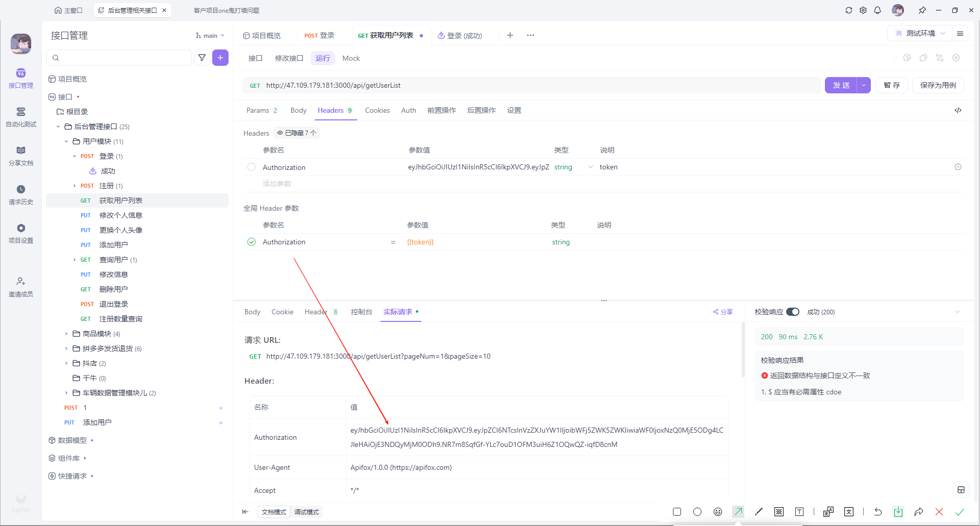Toggle the validate response (校验响应) switch
The width and height of the screenshot is (980, 526).
point(793,312)
